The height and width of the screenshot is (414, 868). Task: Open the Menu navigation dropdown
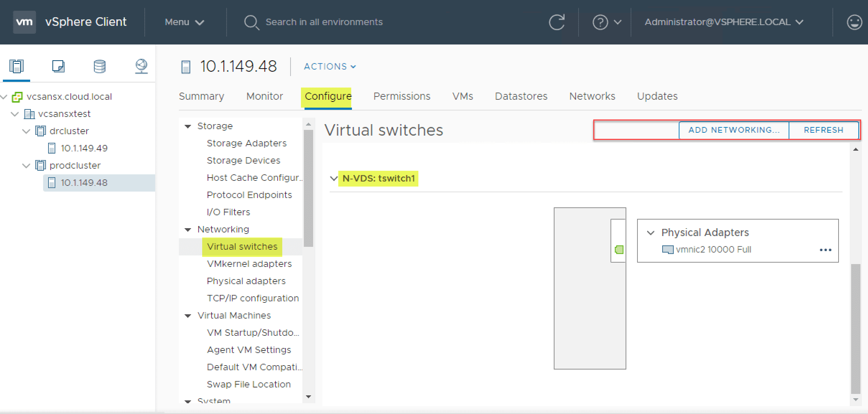184,22
